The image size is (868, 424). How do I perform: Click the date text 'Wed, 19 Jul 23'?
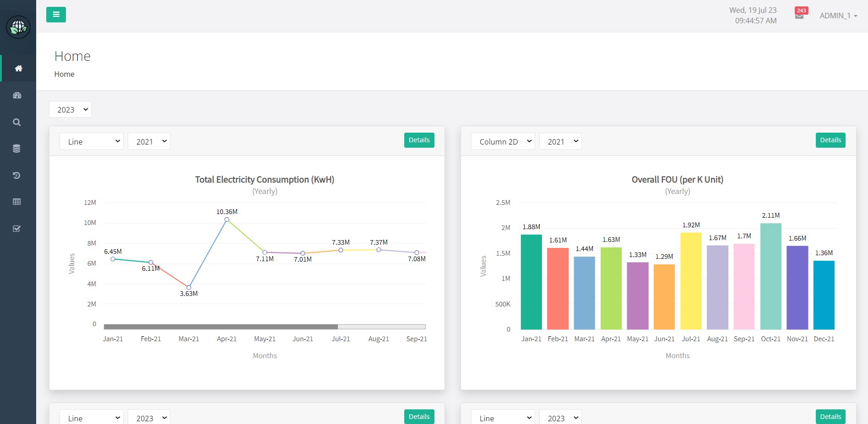[753, 10]
